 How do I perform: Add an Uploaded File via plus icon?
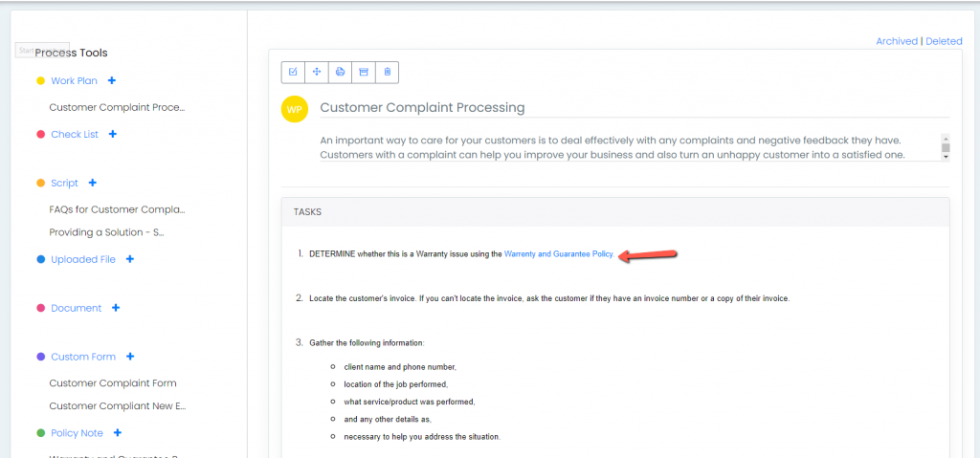tap(130, 259)
